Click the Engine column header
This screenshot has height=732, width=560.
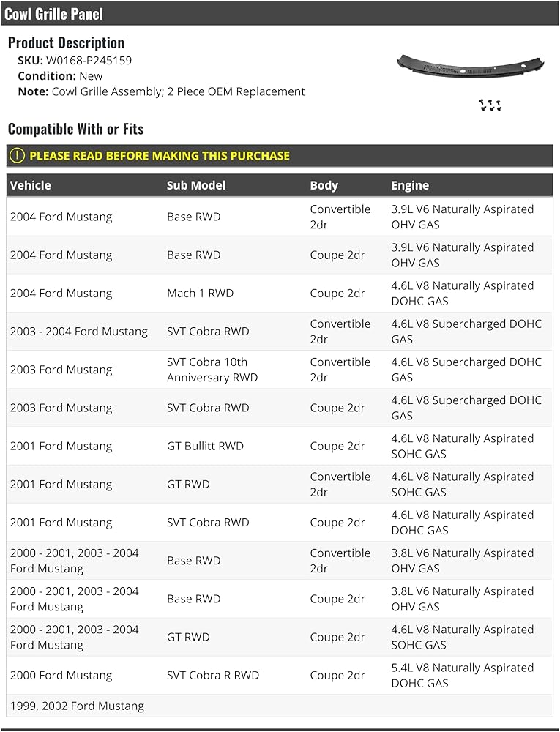pyautogui.click(x=410, y=185)
